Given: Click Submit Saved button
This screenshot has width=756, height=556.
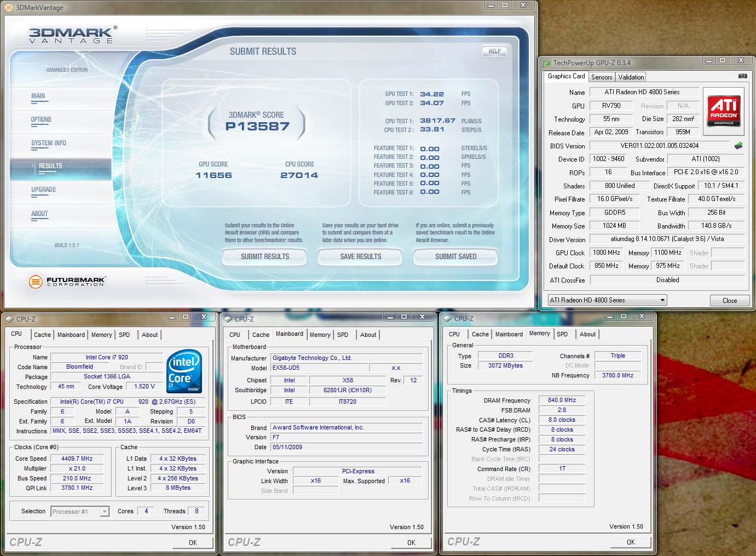Looking at the screenshot, I should tap(456, 256).
